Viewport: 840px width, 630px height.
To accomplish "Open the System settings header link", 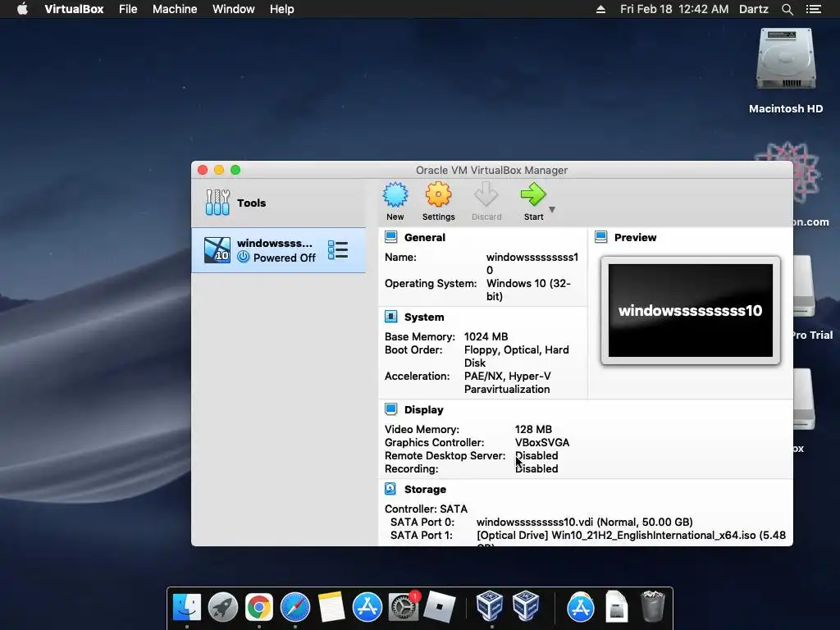I will (x=424, y=317).
